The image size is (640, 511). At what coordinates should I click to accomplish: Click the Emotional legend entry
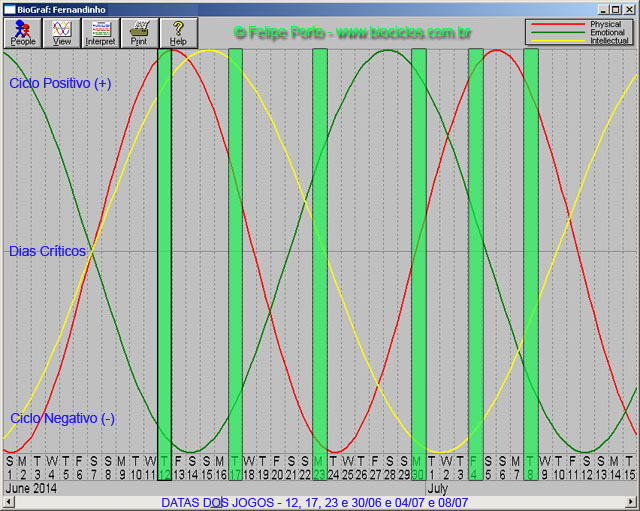tap(580, 32)
